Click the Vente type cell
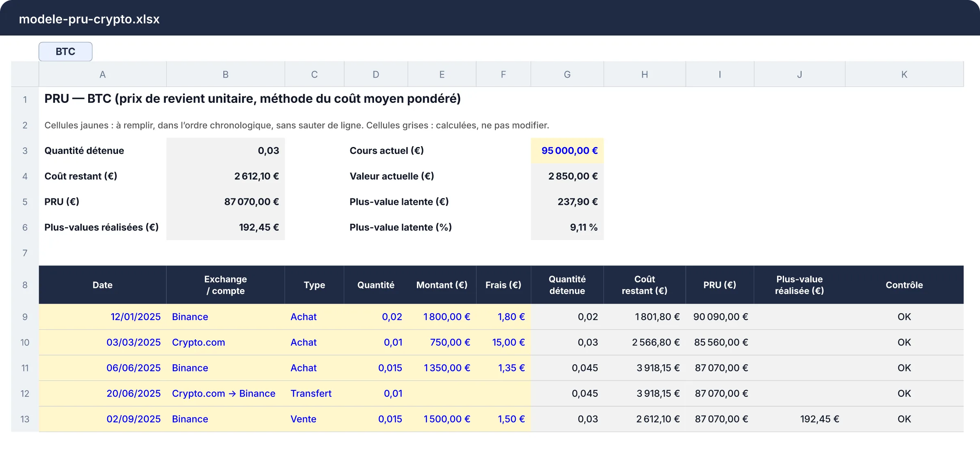The height and width of the screenshot is (454, 980). pos(314,419)
